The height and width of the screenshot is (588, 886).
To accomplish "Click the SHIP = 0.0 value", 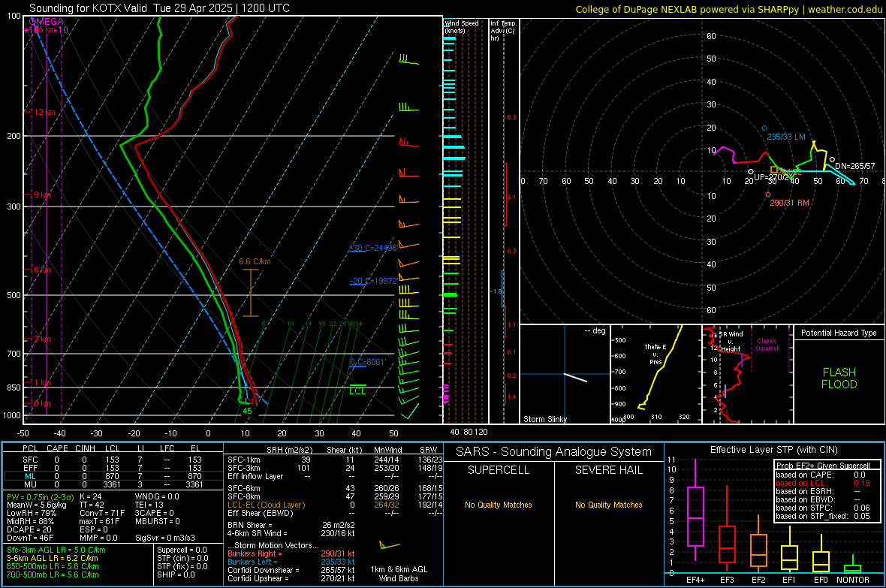I will 176,574.
